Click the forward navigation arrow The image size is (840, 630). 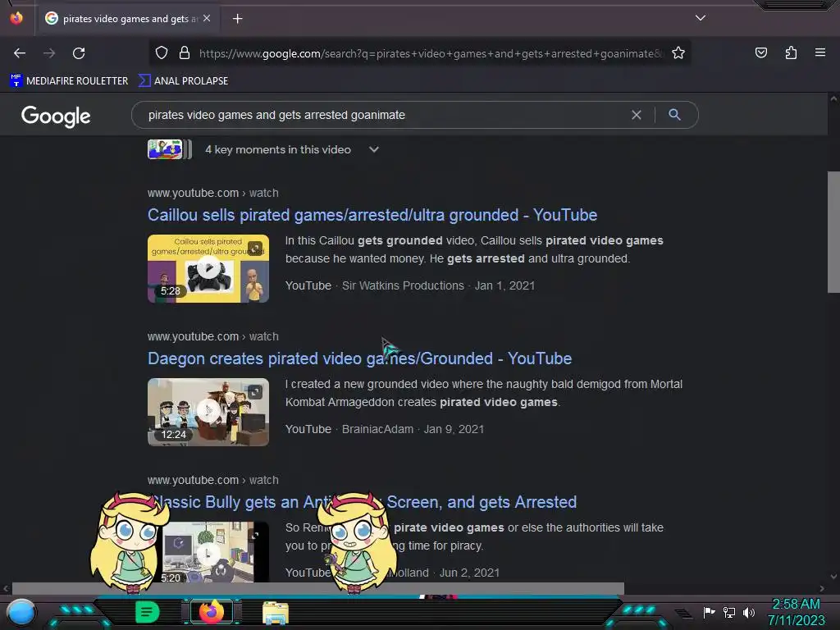(x=49, y=53)
